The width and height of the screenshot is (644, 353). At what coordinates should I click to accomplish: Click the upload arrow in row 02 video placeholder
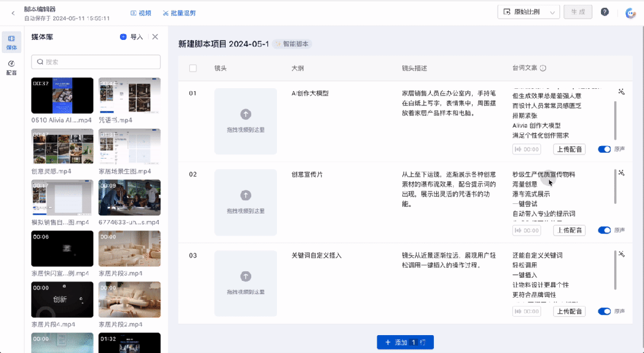point(246,196)
